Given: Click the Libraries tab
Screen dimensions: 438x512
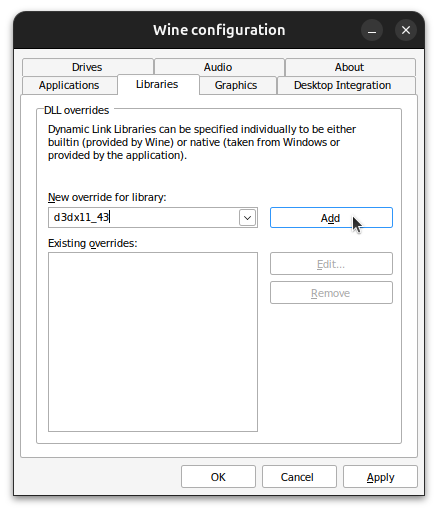Looking at the screenshot, I should [x=157, y=84].
